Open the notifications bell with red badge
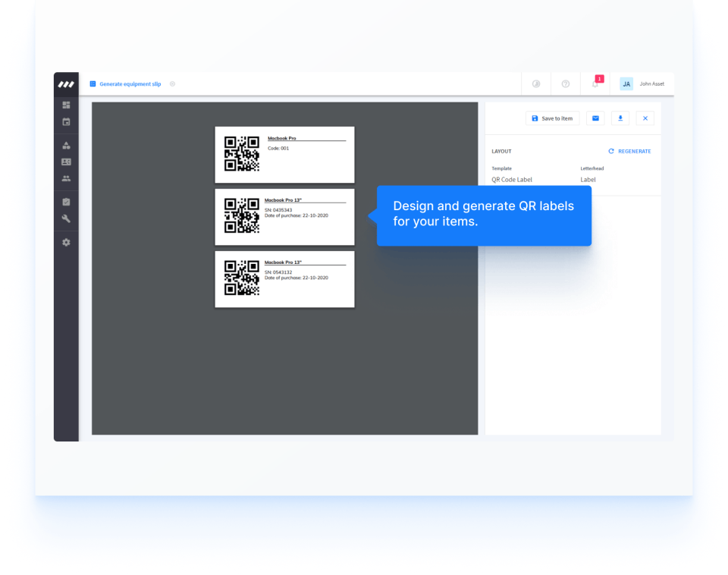728x575 pixels. 596,83
